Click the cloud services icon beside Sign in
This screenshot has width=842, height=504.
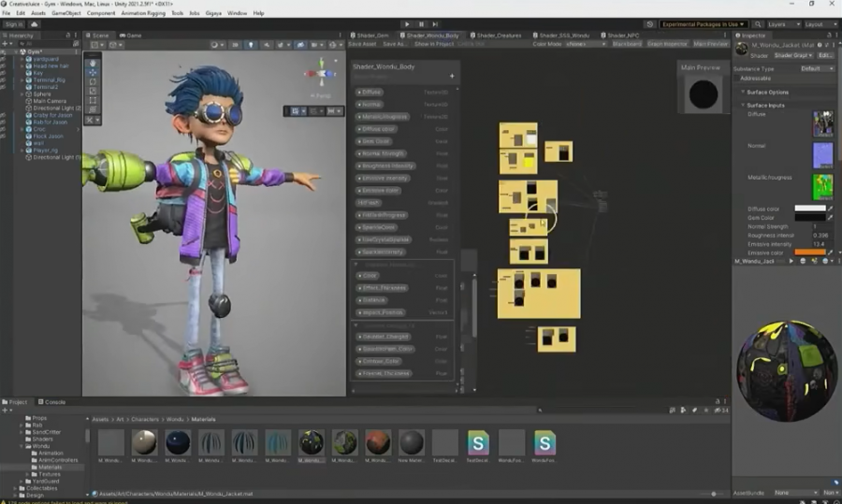34,24
